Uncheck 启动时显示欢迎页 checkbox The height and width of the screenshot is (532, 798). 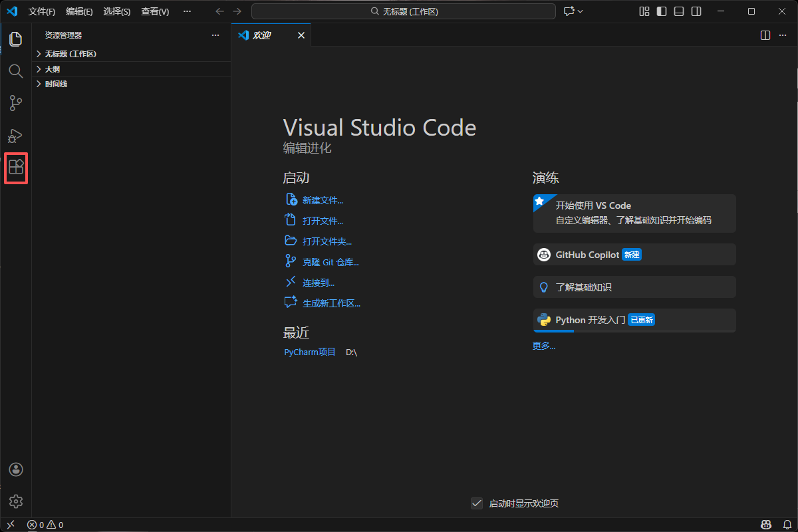coord(476,503)
